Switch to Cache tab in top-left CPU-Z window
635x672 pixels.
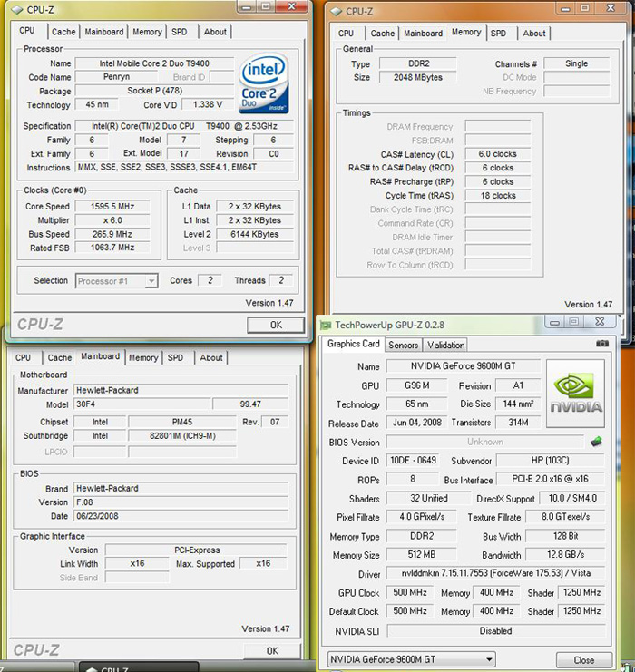point(63,32)
